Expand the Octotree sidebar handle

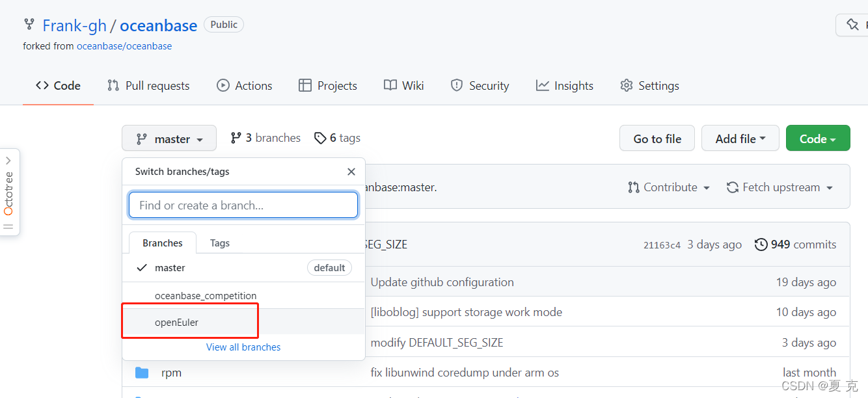pyautogui.click(x=9, y=192)
